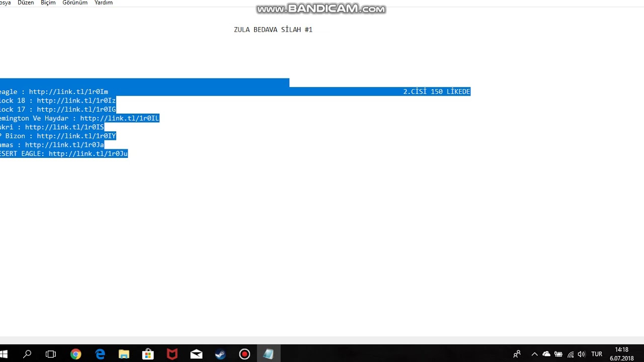Click link http://link.tl/1r0IS
Viewport: 644px width, 362px height.
coord(64,127)
